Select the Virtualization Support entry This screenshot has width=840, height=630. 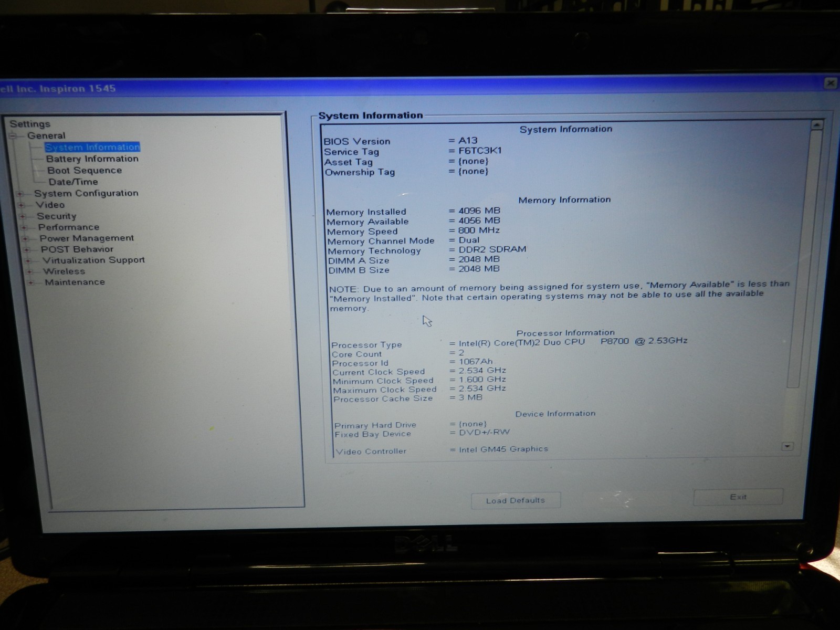pos(93,260)
